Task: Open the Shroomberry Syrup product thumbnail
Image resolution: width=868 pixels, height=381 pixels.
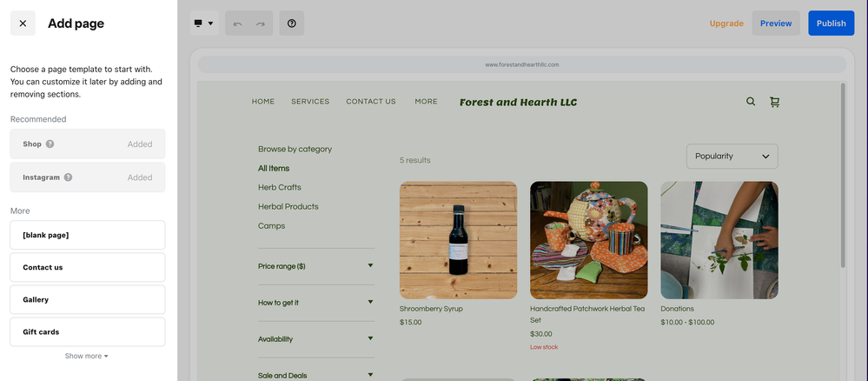Action: pos(458,240)
